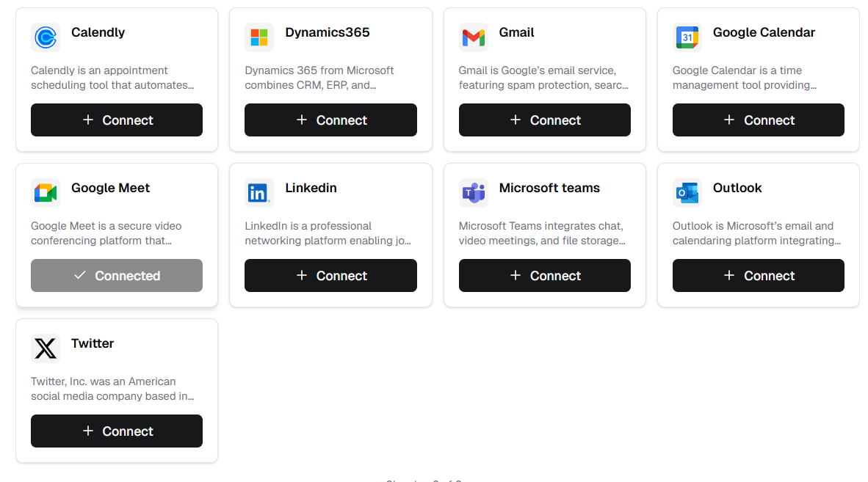The height and width of the screenshot is (482, 868).
Task: Connect the Twitter integration
Action: point(116,431)
